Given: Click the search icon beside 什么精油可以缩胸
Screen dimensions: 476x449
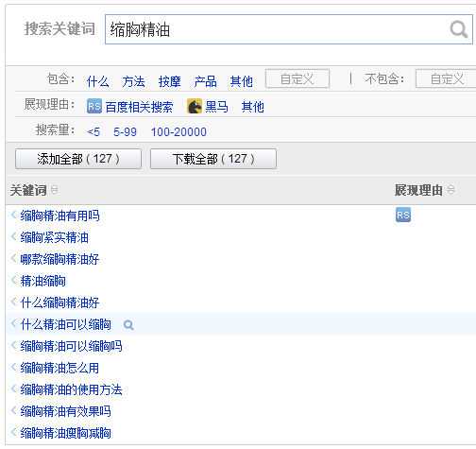Looking at the screenshot, I should pos(128,324).
